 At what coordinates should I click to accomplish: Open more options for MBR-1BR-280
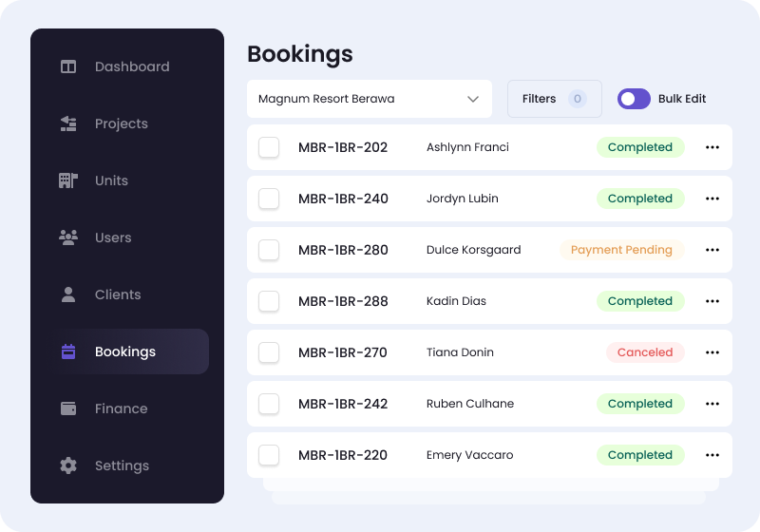(x=712, y=250)
